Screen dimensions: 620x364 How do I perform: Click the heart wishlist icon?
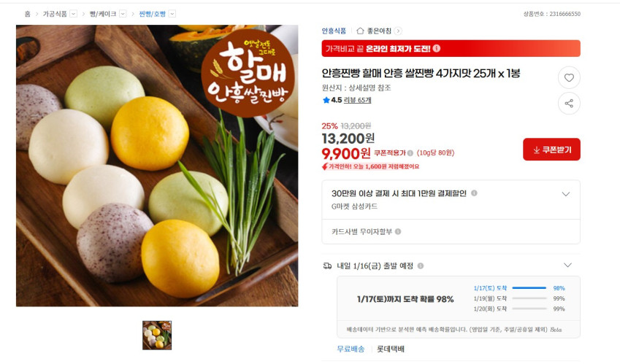pos(569,78)
